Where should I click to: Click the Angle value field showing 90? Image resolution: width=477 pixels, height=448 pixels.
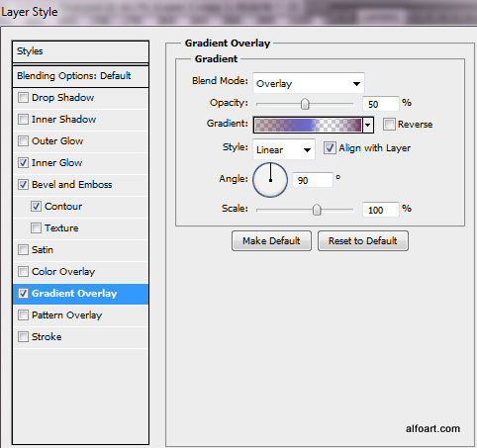coord(313,180)
